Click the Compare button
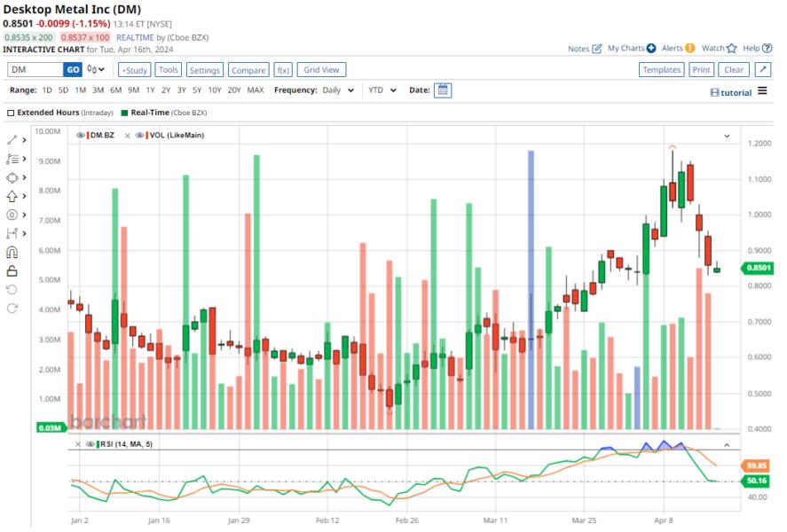 tap(248, 70)
